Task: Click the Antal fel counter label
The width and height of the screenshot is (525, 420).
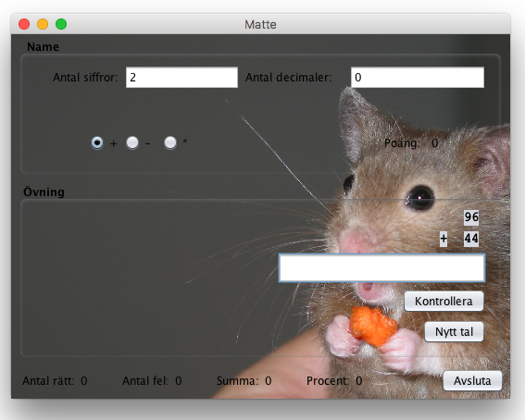Action: click(145, 381)
